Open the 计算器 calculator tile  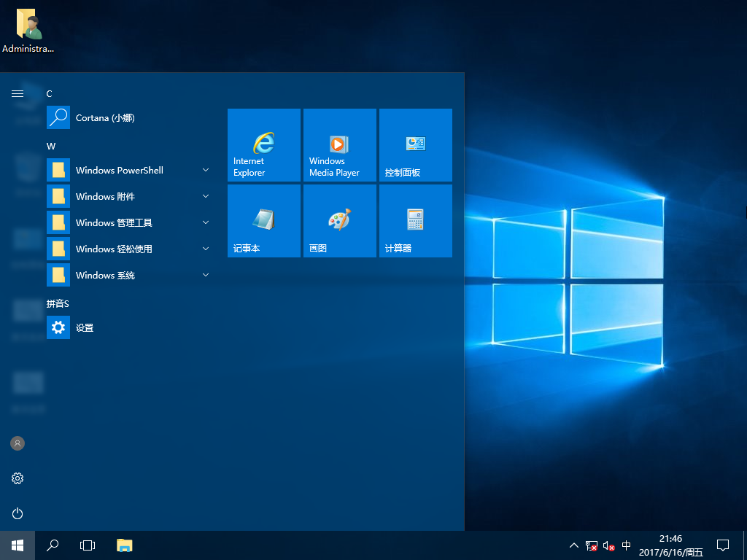[x=415, y=221]
